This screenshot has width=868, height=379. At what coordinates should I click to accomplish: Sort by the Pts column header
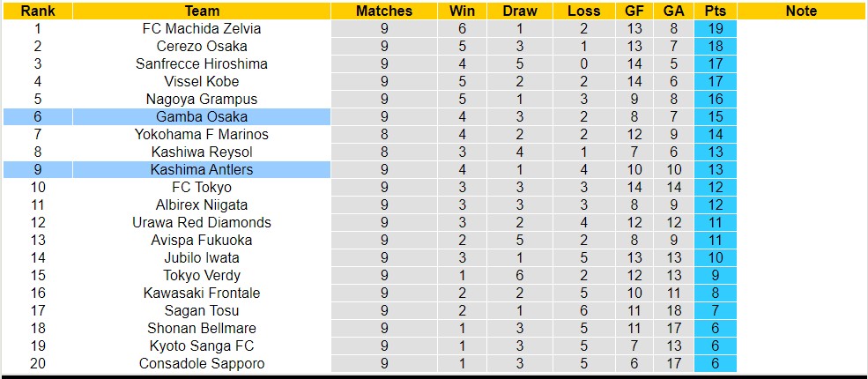[715, 11]
